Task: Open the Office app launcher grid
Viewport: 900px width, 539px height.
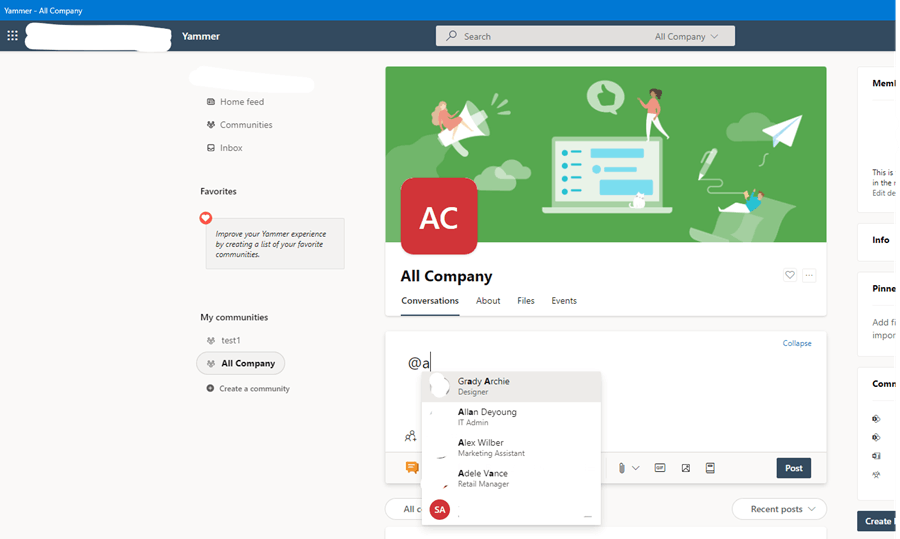Action: pos(12,36)
